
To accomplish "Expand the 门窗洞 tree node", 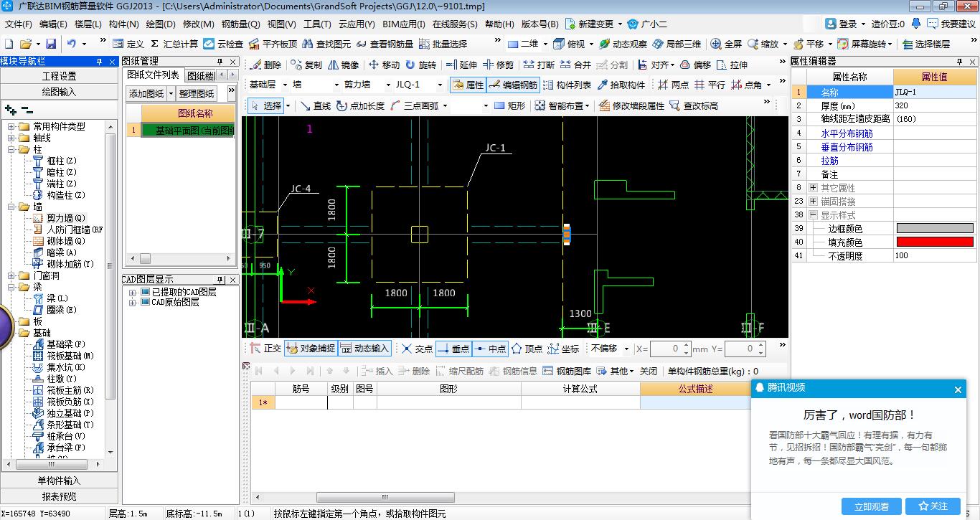I will tap(12, 275).
